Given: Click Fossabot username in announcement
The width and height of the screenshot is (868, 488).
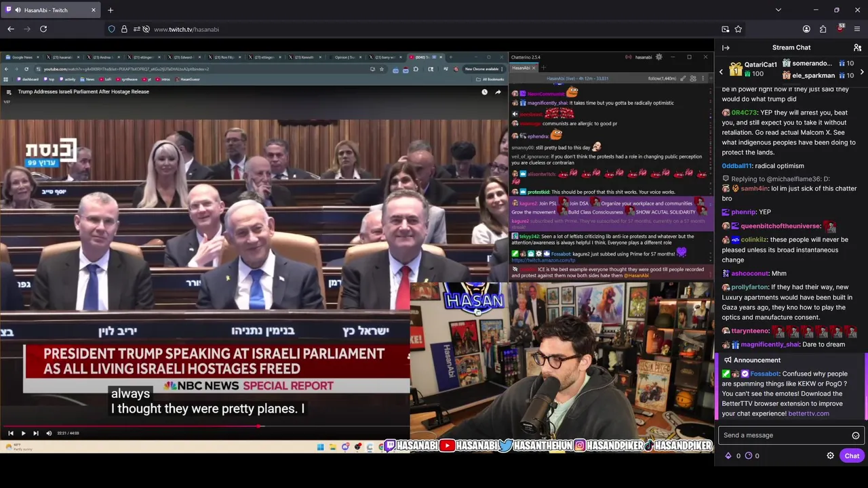Looking at the screenshot, I should [764, 373].
